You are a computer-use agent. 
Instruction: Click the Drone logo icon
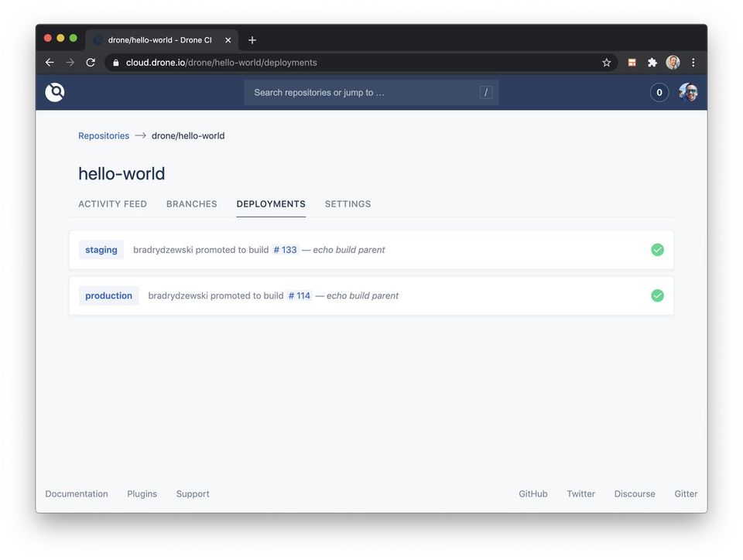tap(55, 92)
